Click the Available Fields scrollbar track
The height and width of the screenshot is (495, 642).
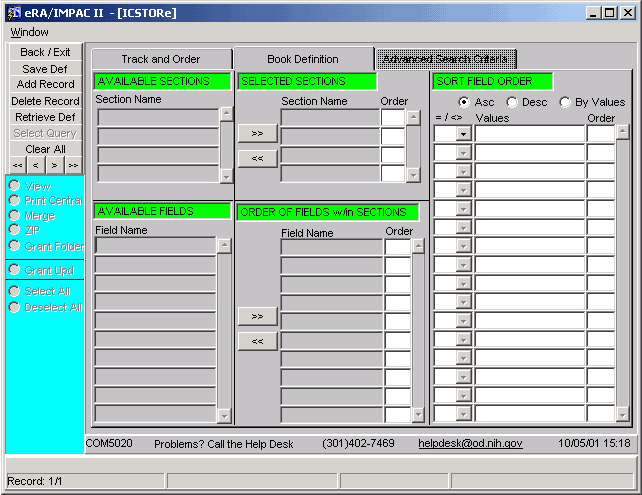point(224,331)
